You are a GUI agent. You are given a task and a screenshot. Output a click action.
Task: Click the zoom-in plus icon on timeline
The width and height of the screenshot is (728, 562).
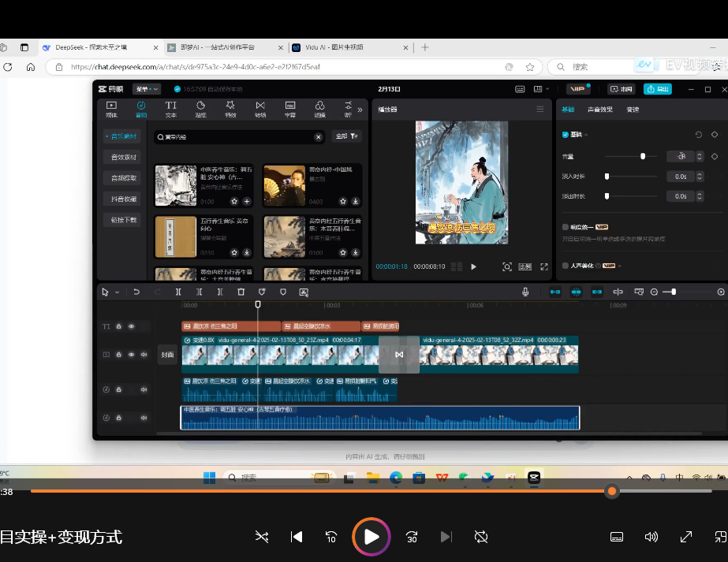(721, 292)
